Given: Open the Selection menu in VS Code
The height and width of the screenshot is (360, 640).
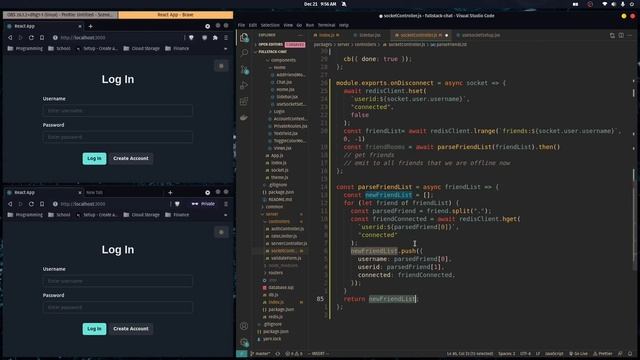Looking at the screenshot, I should coord(270,25).
